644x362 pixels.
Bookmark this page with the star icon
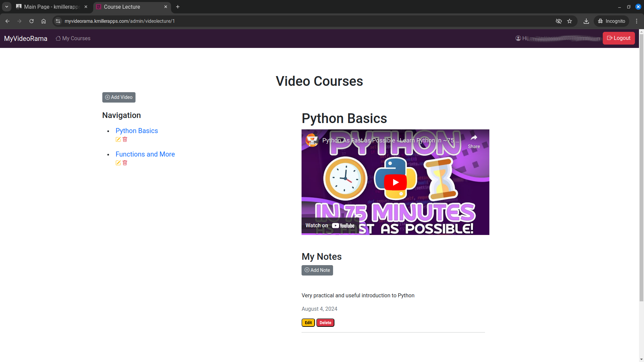(570, 21)
